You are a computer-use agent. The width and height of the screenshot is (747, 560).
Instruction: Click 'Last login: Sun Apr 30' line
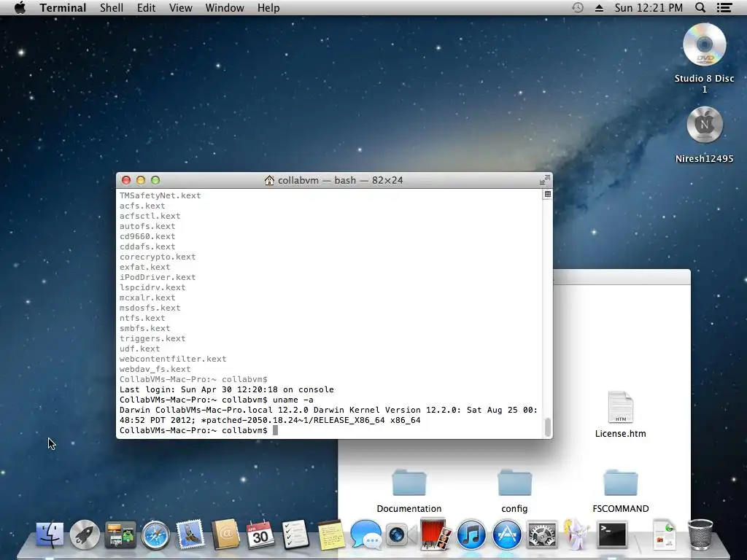tap(227, 389)
